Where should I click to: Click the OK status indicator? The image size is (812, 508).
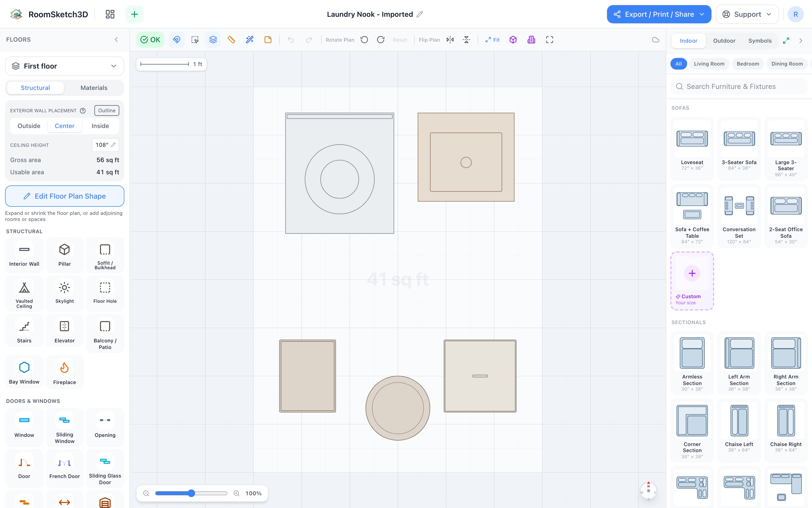(150, 40)
